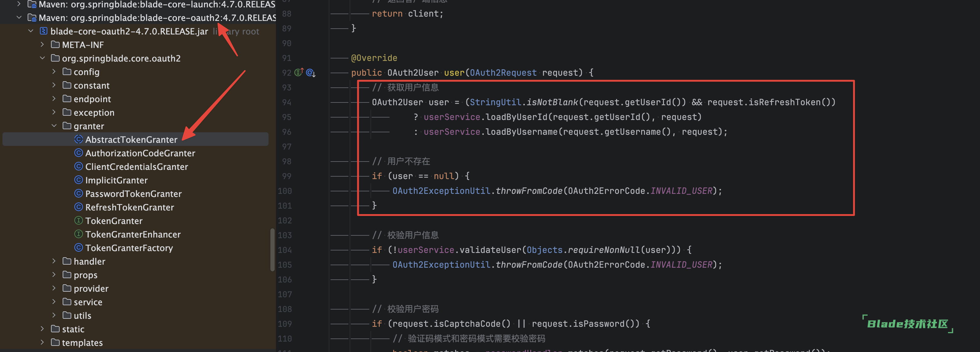Collapse the org.springblade.core.oauth2 package
Image resolution: width=980 pixels, height=352 pixels.
[42, 58]
